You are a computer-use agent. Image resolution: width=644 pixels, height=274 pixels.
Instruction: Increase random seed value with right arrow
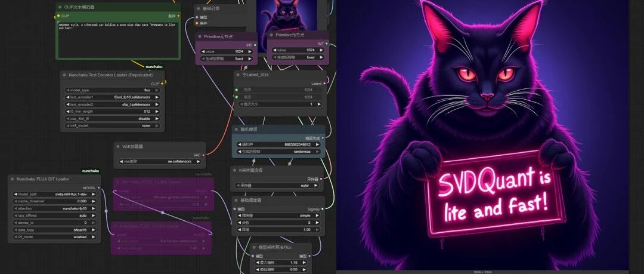pos(317,144)
